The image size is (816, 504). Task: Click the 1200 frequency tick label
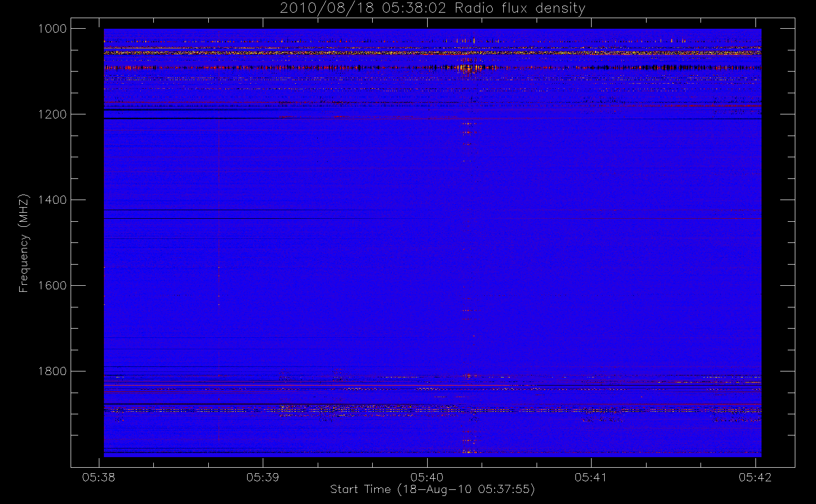(x=52, y=114)
